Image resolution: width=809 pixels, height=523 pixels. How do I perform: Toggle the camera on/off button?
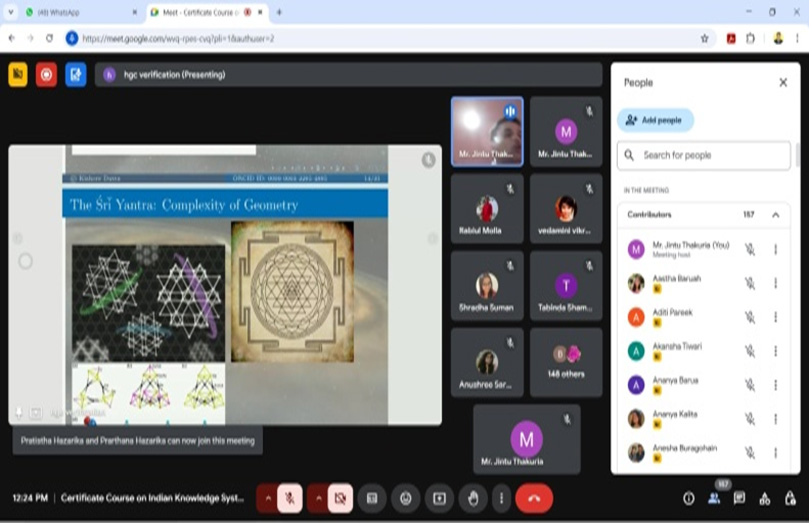pyautogui.click(x=340, y=497)
